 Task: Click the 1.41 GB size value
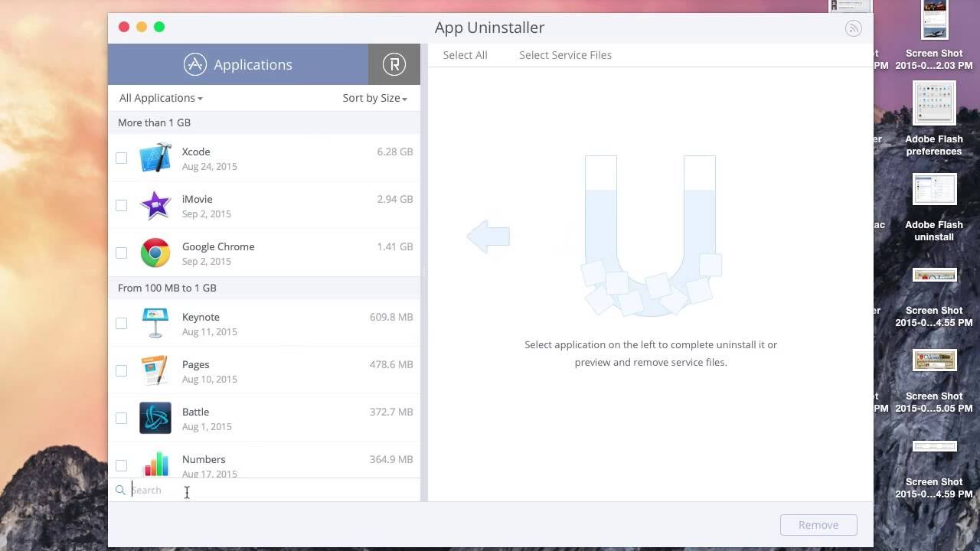point(395,246)
